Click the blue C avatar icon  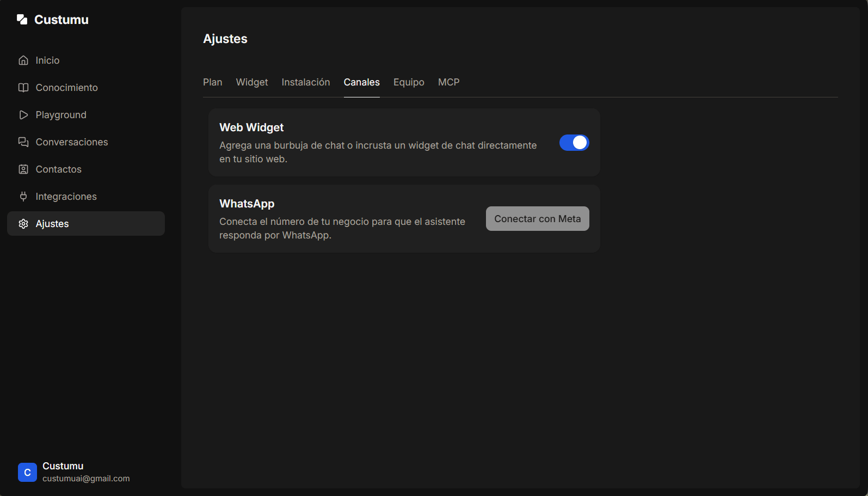27,473
